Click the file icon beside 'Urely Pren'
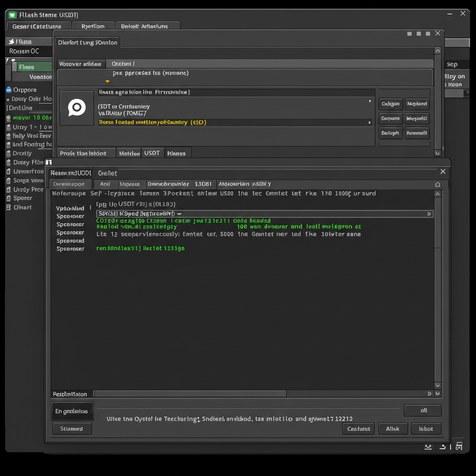Screen dimensions: 476x476 pos(8,190)
